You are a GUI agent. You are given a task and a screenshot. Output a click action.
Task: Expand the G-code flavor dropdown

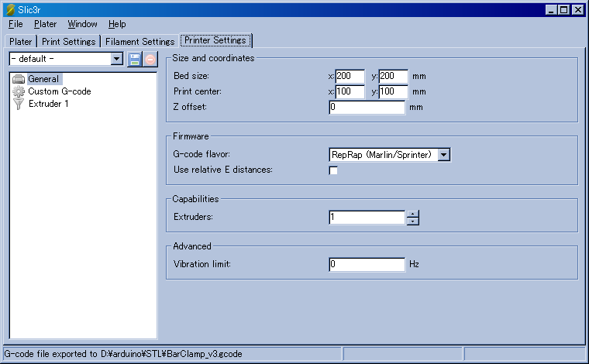tap(443, 154)
